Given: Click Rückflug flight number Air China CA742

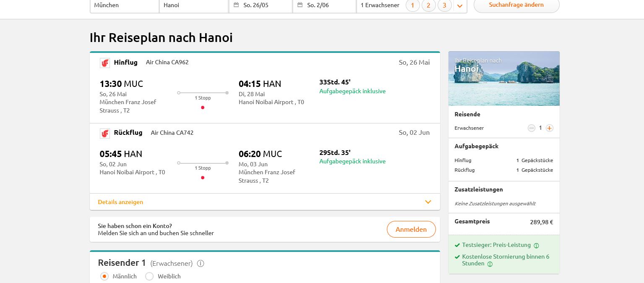Looking at the screenshot, I should 172,133.
